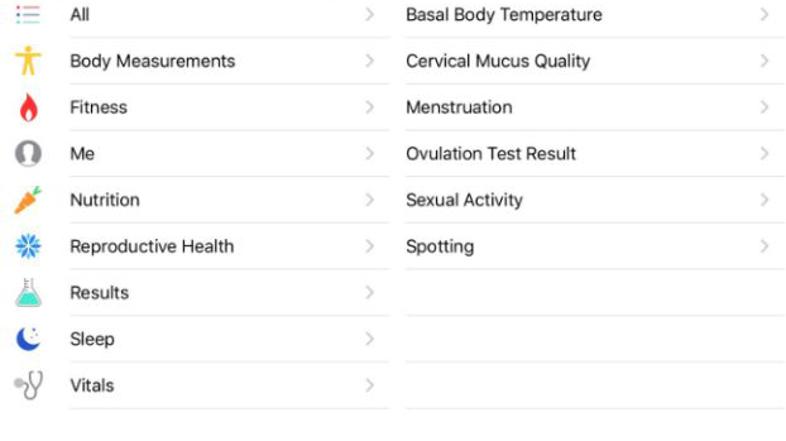This screenshot has width=786, height=441.
Task: Click the yellow Body Measurements figure icon
Action: pos(28,61)
